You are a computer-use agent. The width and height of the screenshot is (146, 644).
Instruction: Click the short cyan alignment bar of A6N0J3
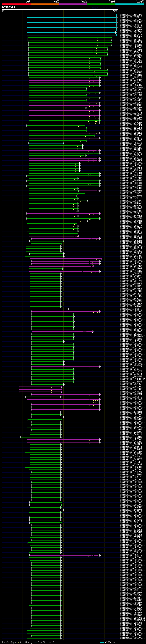(46, 143)
